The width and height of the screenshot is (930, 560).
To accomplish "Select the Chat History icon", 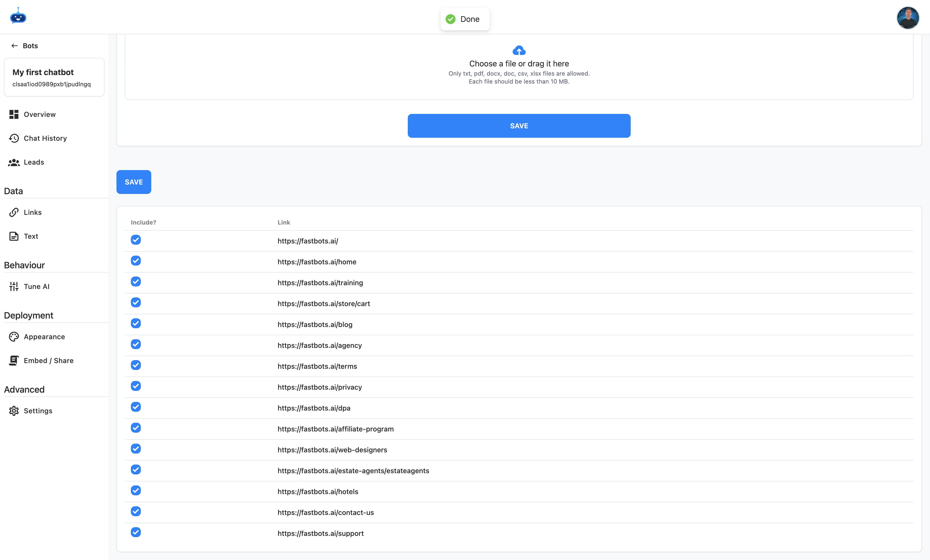I will point(14,138).
